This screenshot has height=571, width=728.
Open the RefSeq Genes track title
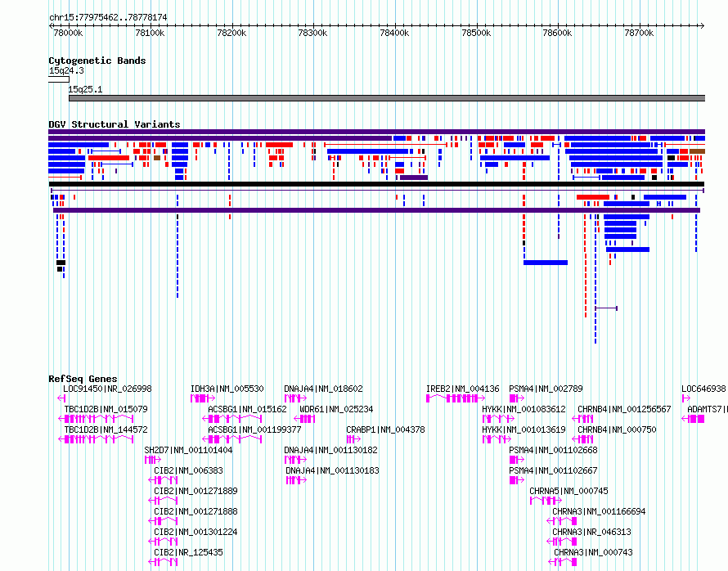(83, 379)
